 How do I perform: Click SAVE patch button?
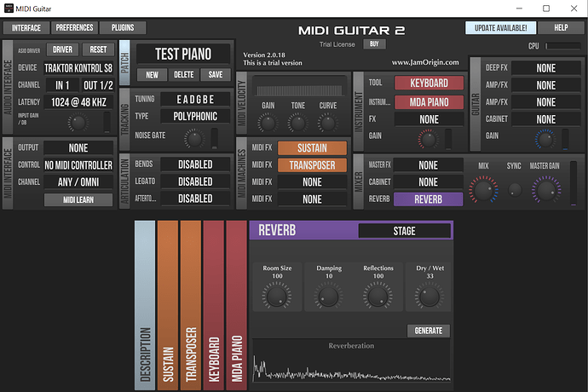click(216, 75)
